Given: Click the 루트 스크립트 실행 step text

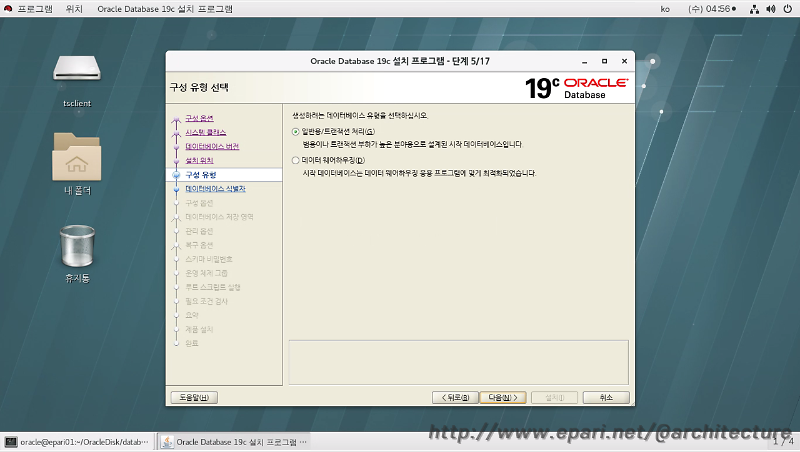Looking at the screenshot, I should point(213,287).
